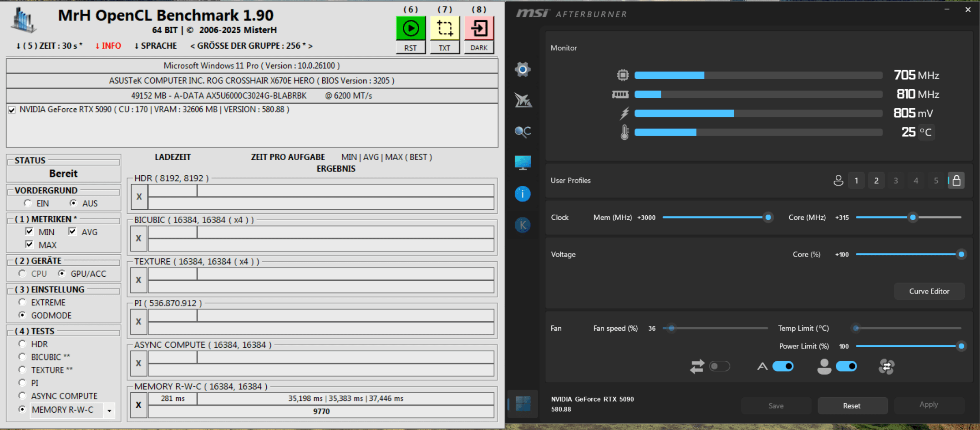Select the EIN foreground radio button
Screen dimensions: 980x430
click(x=28, y=203)
